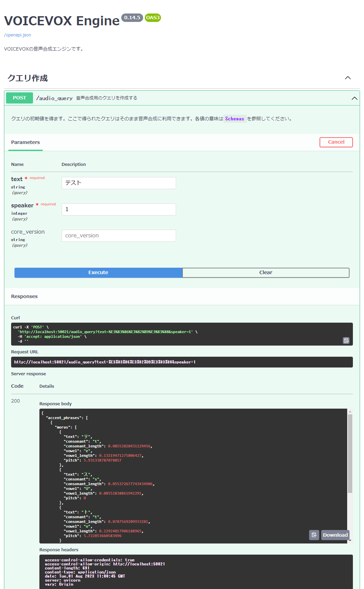Collapse the クエリ作成 section chevron
364x589 pixels.
tap(348, 78)
